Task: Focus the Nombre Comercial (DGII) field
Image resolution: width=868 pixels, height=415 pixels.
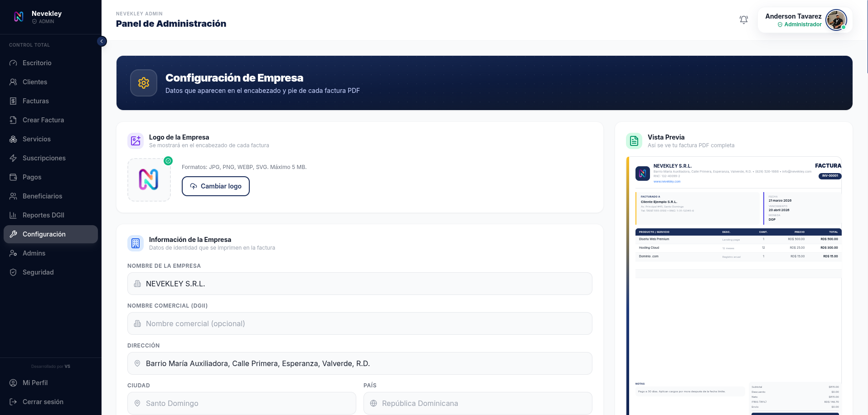Action: (360, 323)
